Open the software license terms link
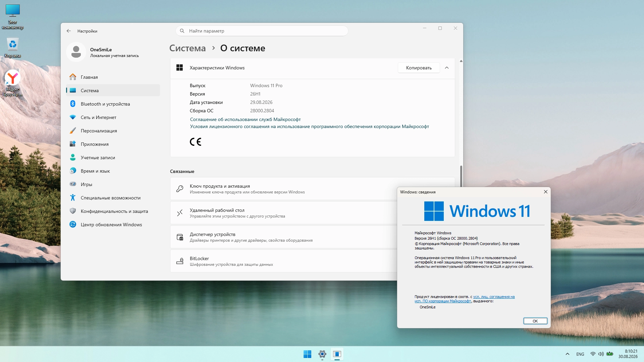This screenshot has height=362, width=644. tap(309, 126)
